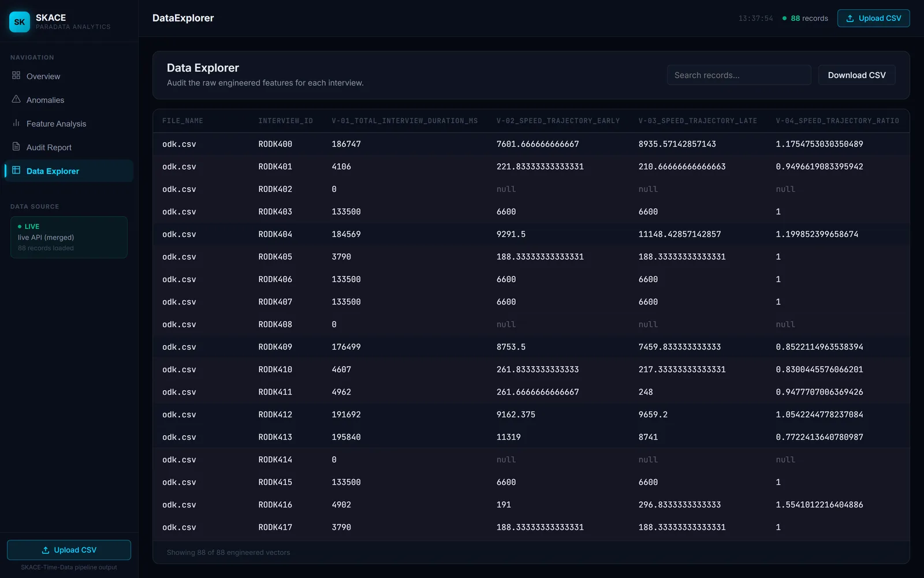
Task: Select interview ID RODK409 cell
Action: pyautogui.click(x=275, y=347)
